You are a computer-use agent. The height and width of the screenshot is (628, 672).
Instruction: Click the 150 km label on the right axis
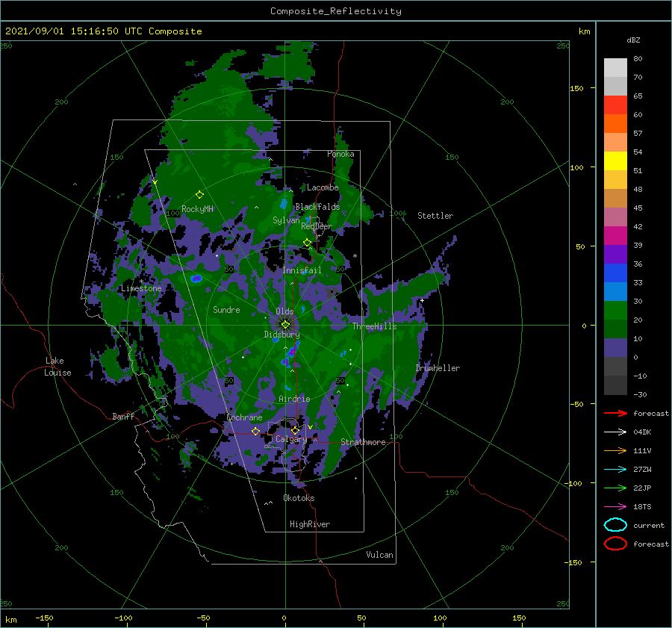tap(576, 88)
